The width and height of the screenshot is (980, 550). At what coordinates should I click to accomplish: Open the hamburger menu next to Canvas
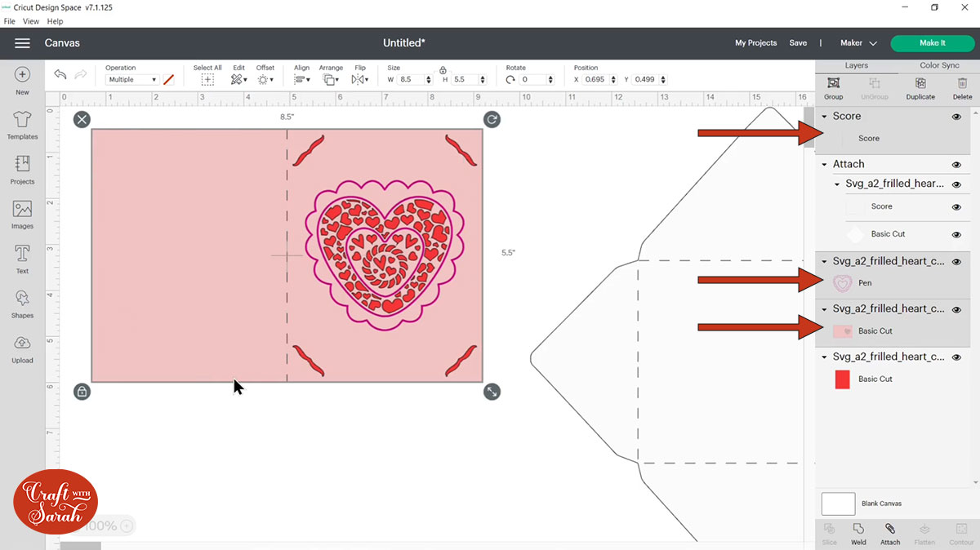22,43
